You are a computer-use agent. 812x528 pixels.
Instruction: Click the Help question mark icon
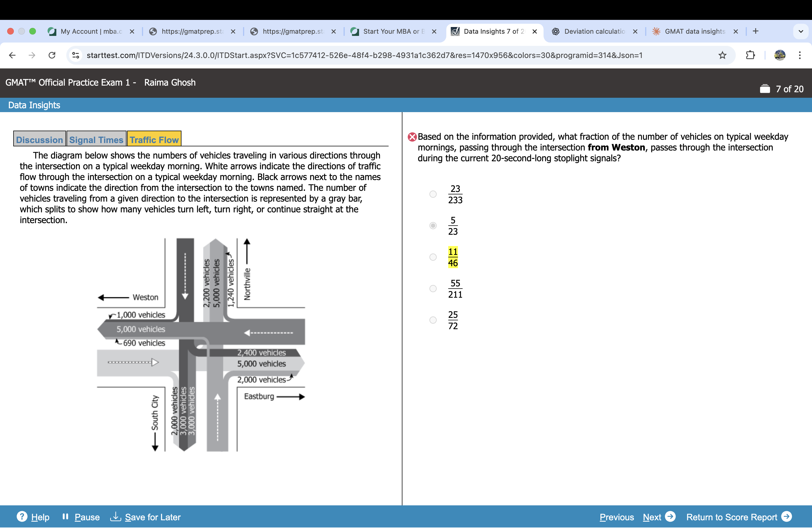(22, 517)
